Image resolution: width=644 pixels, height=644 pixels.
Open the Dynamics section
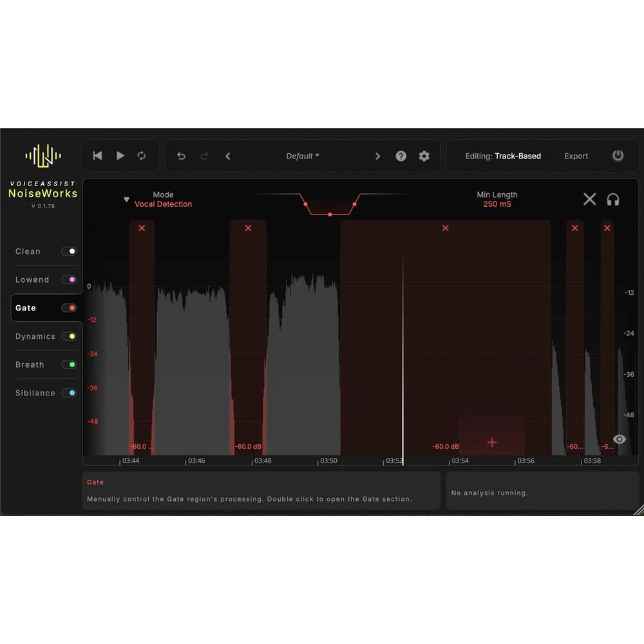click(35, 336)
